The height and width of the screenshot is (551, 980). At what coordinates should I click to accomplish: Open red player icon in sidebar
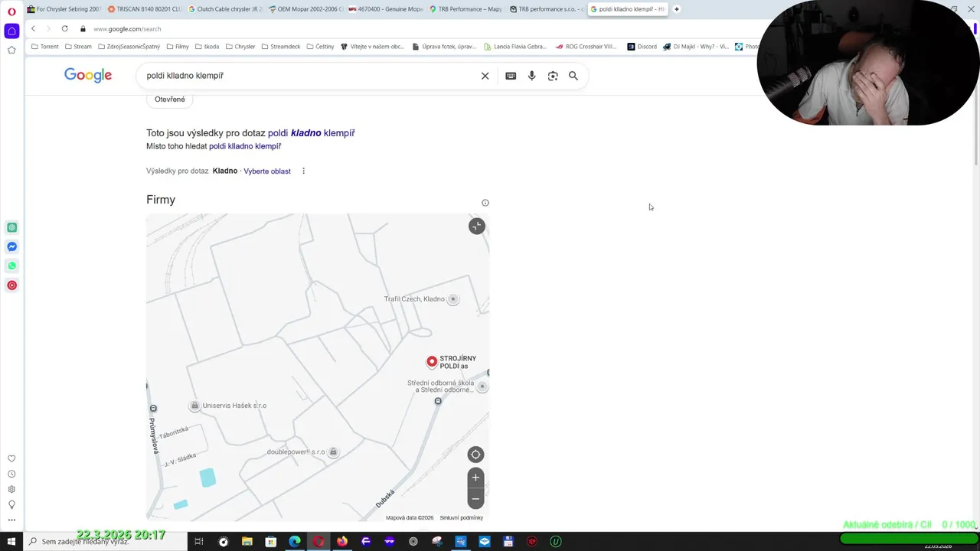click(x=11, y=285)
